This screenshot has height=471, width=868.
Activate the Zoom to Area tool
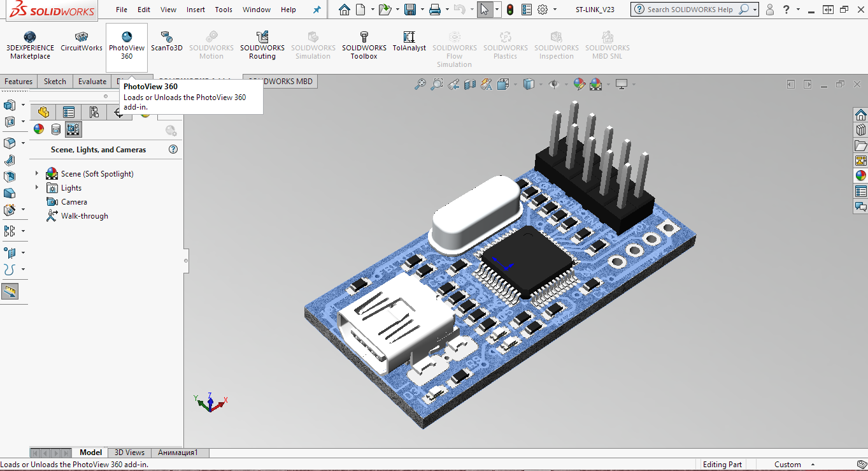[436, 83]
